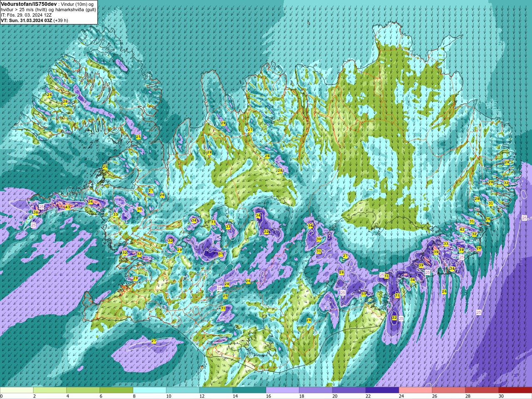Image resolution: width=532 pixels, height=399 pixels.
Task: Click the light lavender 16–18 m/s swatch
Action: tap(283, 390)
